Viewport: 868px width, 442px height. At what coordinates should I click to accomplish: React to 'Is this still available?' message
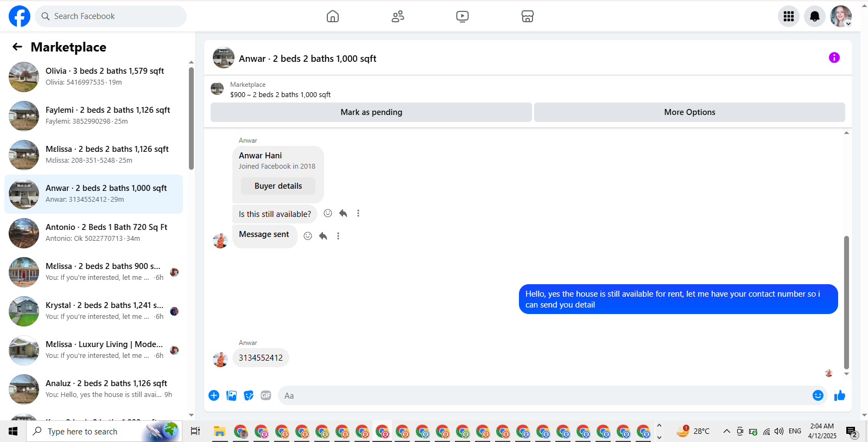328,213
